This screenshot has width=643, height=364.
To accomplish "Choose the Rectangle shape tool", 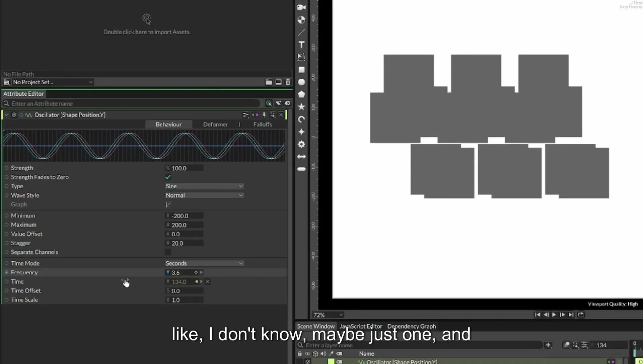I will [x=301, y=70].
